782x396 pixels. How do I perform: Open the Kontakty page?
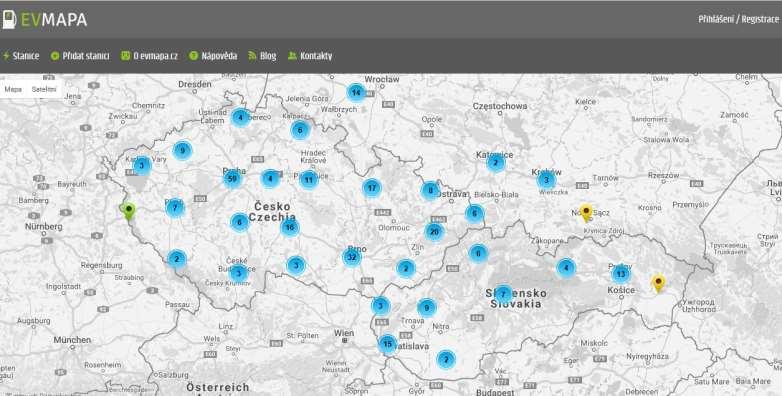(x=310, y=56)
